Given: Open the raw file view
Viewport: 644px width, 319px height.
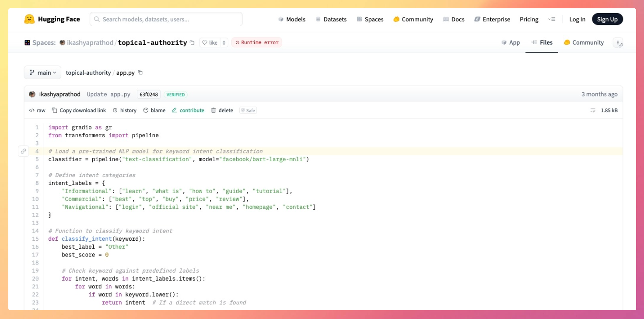Looking at the screenshot, I should coord(37,111).
